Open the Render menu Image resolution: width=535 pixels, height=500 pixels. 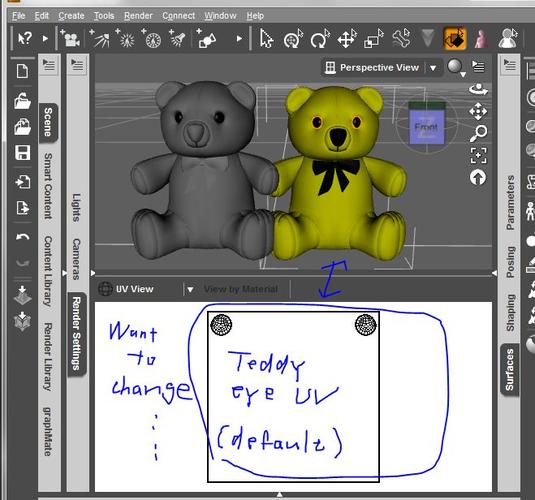click(x=138, y=16)
